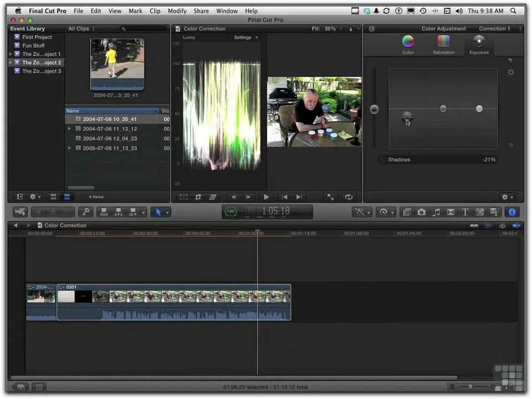Play the viewer clip

[266, 197]
